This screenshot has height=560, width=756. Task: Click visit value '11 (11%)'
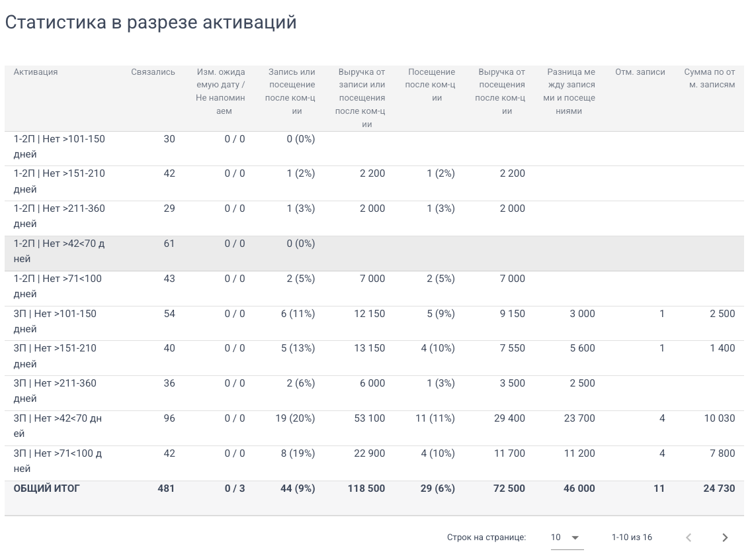[435, 418]
